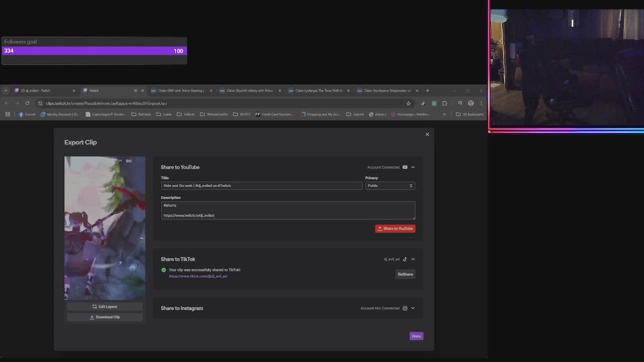Image resolution: width=644 pixels, height=362 pixels.
Task: Click the green extension icon in toolbar
Action: pyautogui.click(x=434, y=103)
